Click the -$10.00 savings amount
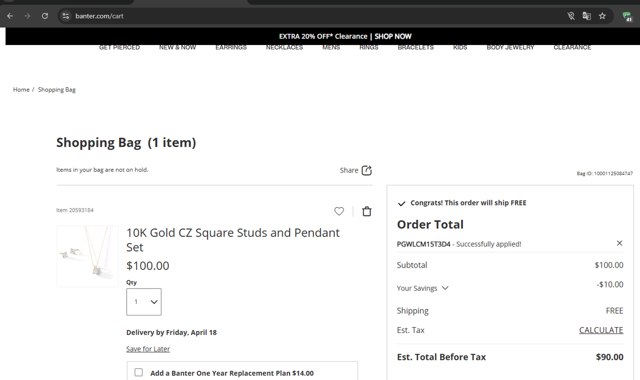Image resolution: width=640 pixels, height=380 pixels. pyautogui.click(x=610, y=284)
